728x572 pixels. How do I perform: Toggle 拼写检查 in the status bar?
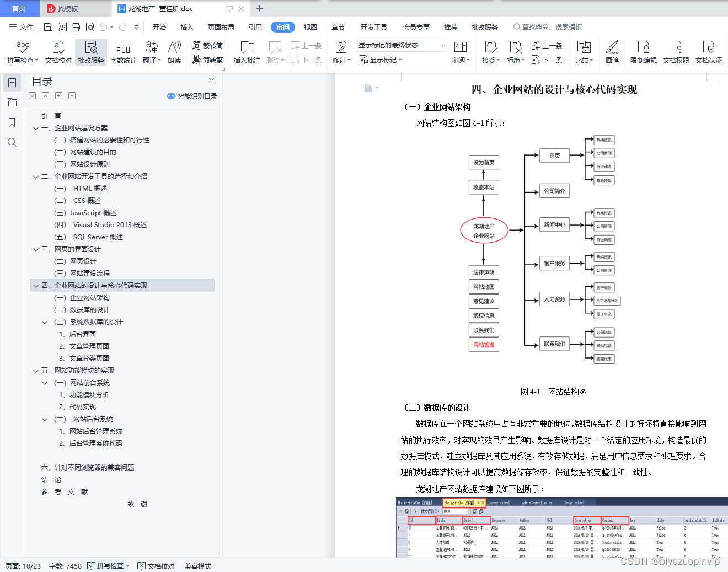click(x=108, y=566)
